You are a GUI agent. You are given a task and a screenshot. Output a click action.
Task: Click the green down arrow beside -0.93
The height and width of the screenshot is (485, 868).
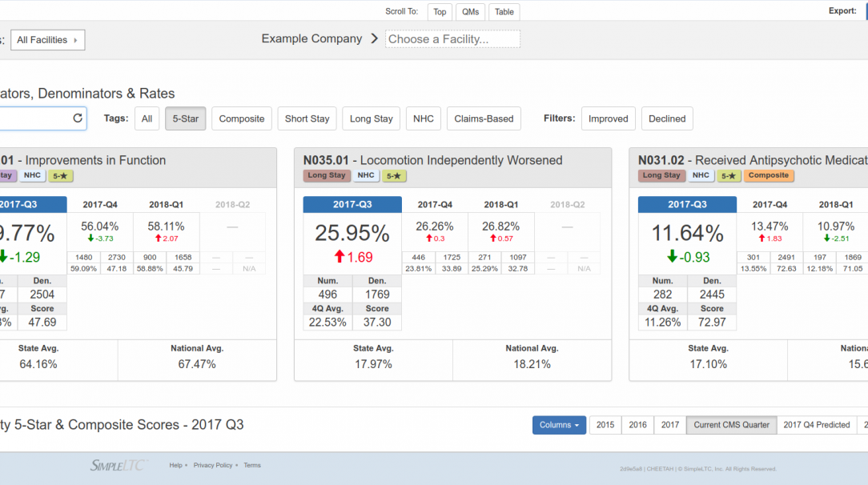(673, 258)
